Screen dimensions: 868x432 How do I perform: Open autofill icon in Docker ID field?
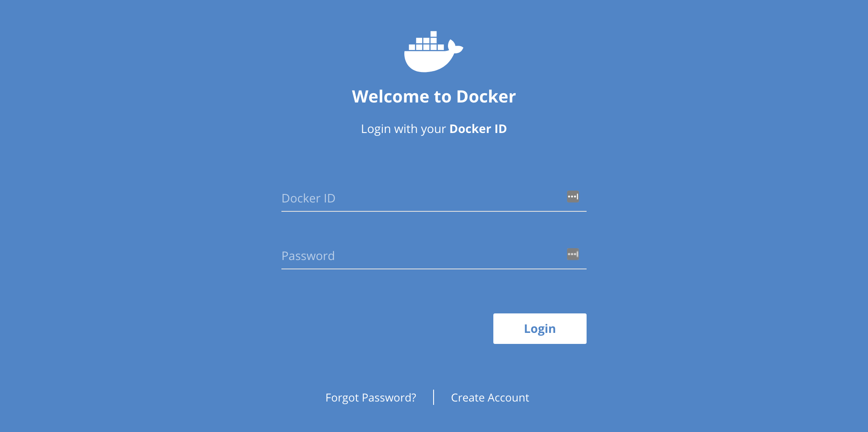573,197
